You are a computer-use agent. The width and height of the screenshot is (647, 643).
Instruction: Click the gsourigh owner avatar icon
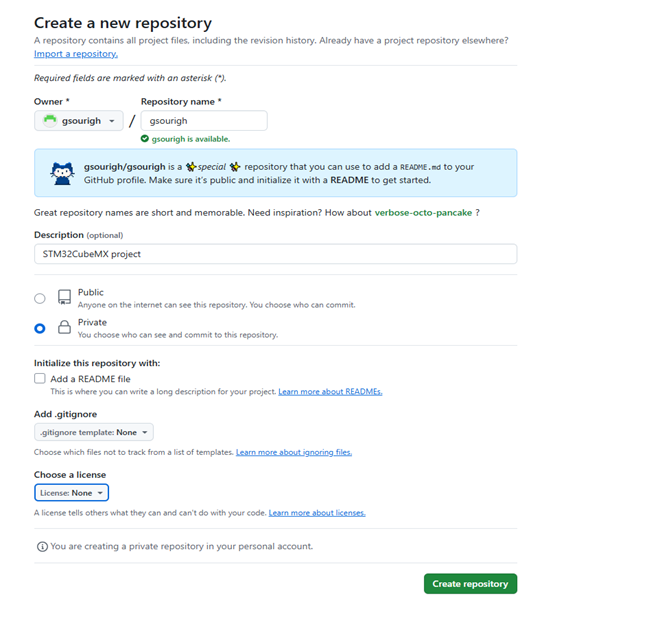(50, 121)
